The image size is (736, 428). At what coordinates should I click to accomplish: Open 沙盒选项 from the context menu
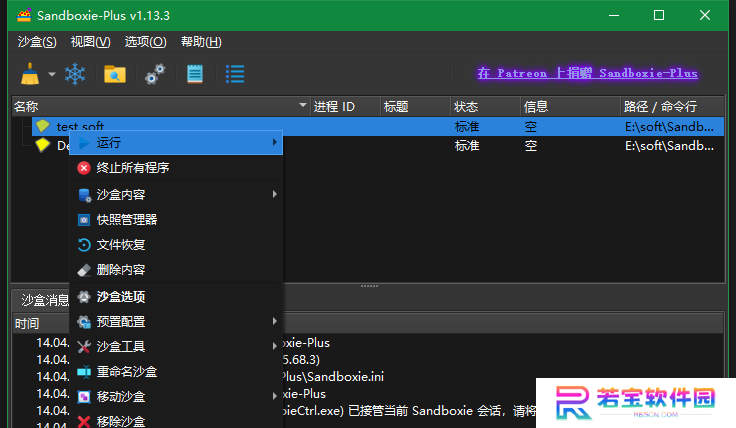click(176, 297)
